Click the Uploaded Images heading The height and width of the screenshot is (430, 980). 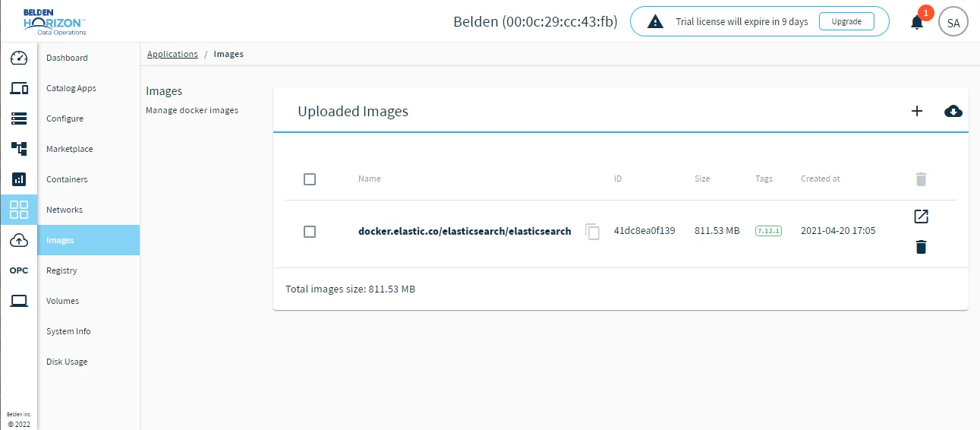[x=353, y=111]
